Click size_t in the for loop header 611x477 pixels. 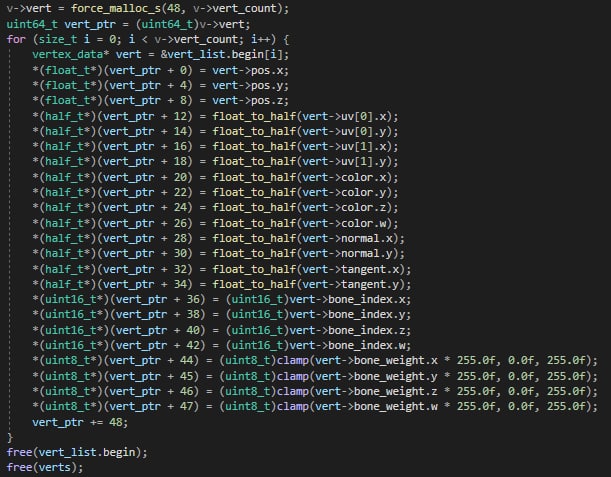(x=58, y=39)
